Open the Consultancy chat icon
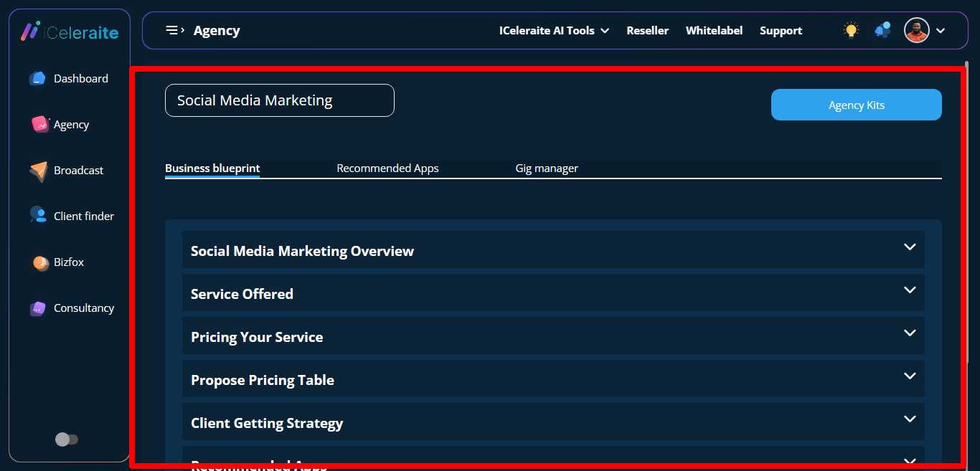 pos(38,308)
